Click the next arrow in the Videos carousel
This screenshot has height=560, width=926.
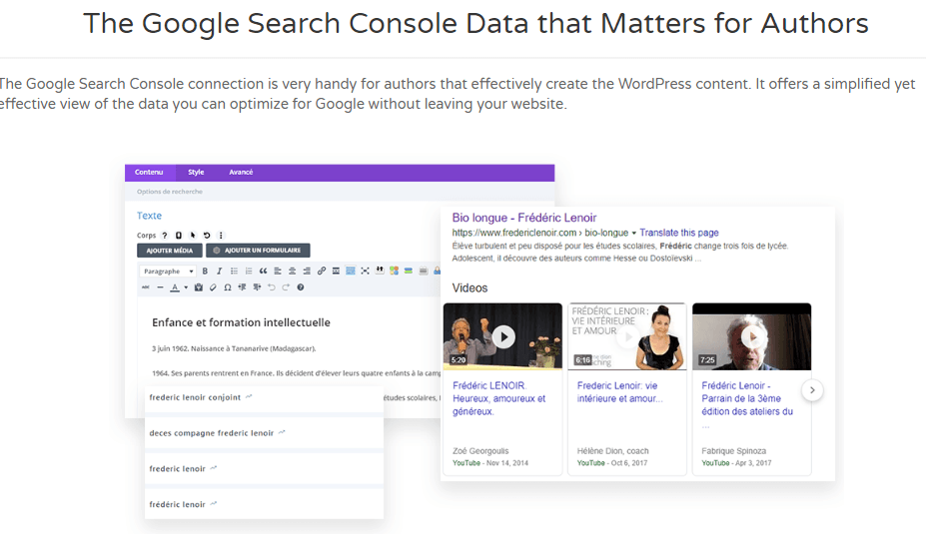pos(812,390)
